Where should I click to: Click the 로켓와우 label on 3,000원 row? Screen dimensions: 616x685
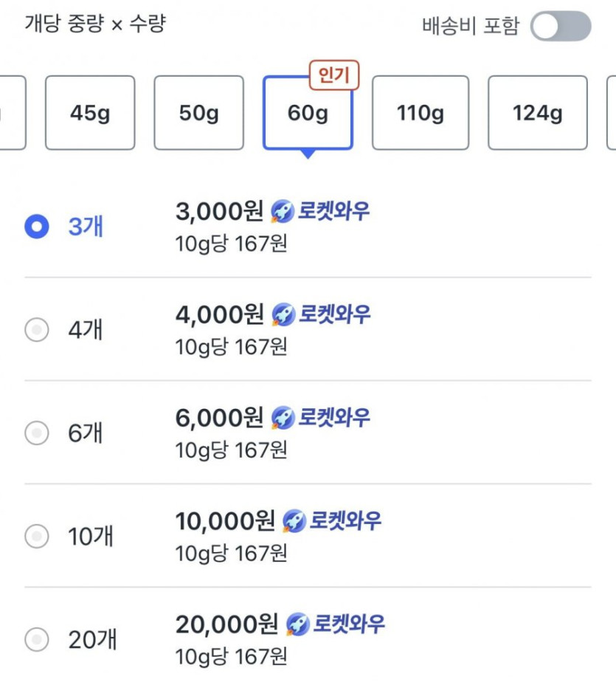333,213
